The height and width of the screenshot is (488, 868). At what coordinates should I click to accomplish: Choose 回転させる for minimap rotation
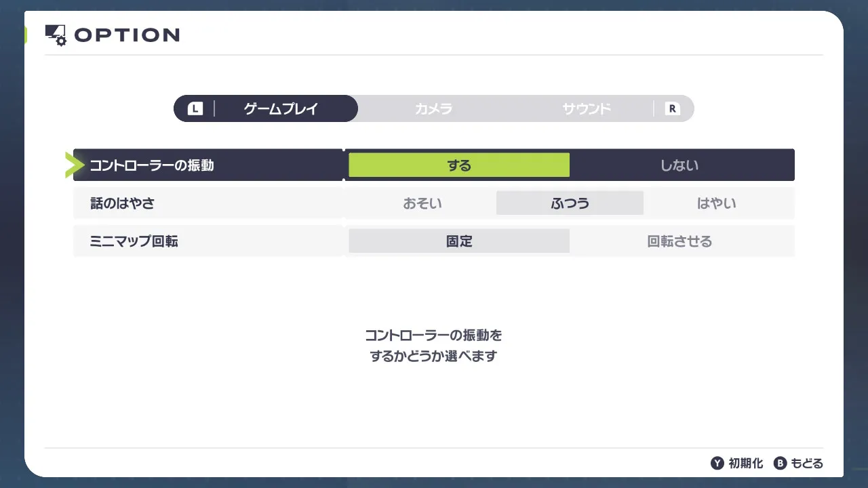679,241
